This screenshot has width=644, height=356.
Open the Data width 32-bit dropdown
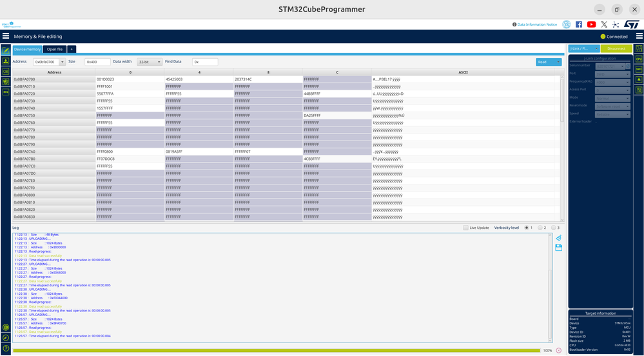pos(150,62)
